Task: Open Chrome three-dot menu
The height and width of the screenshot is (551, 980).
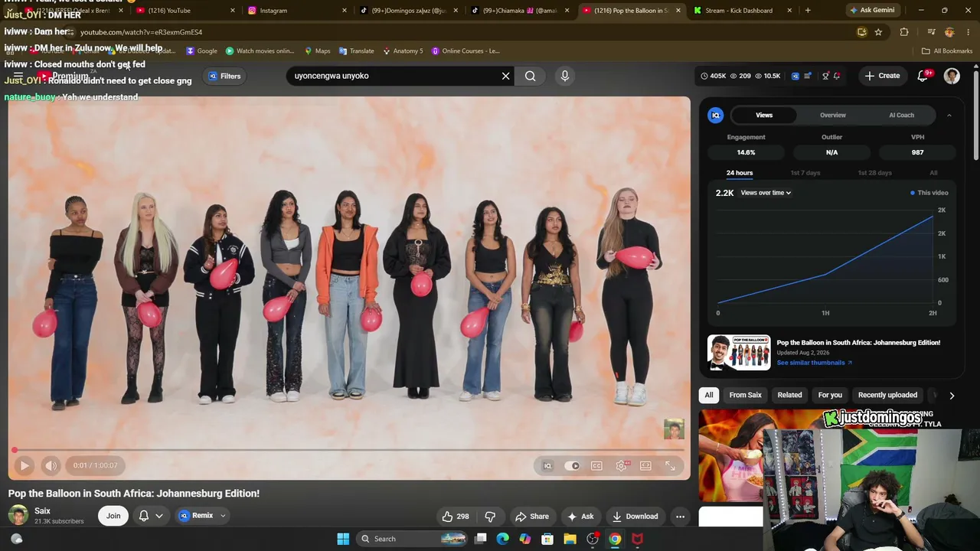Action: pyautogui.click(x=969, y=32)
